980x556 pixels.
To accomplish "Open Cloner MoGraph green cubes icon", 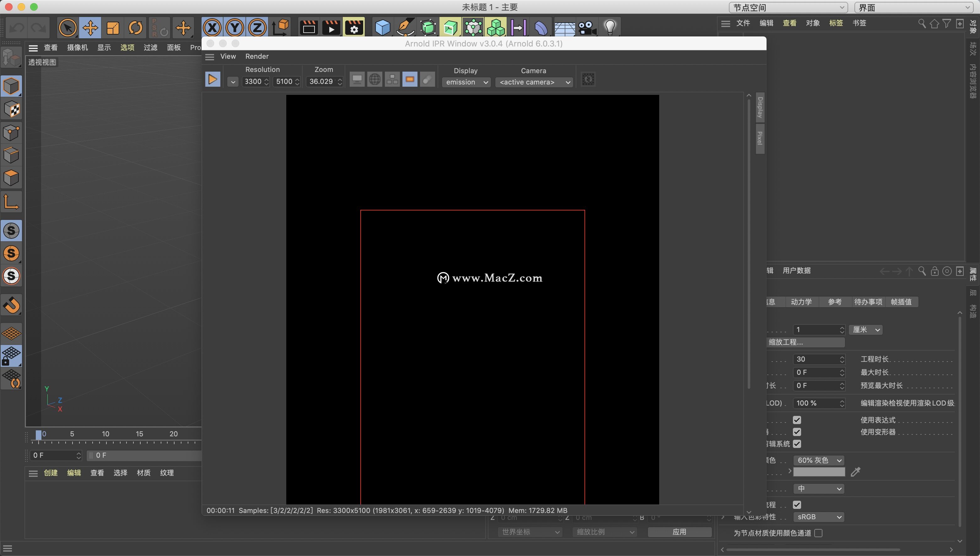I will pyautogui.click(x=496, y=28).
